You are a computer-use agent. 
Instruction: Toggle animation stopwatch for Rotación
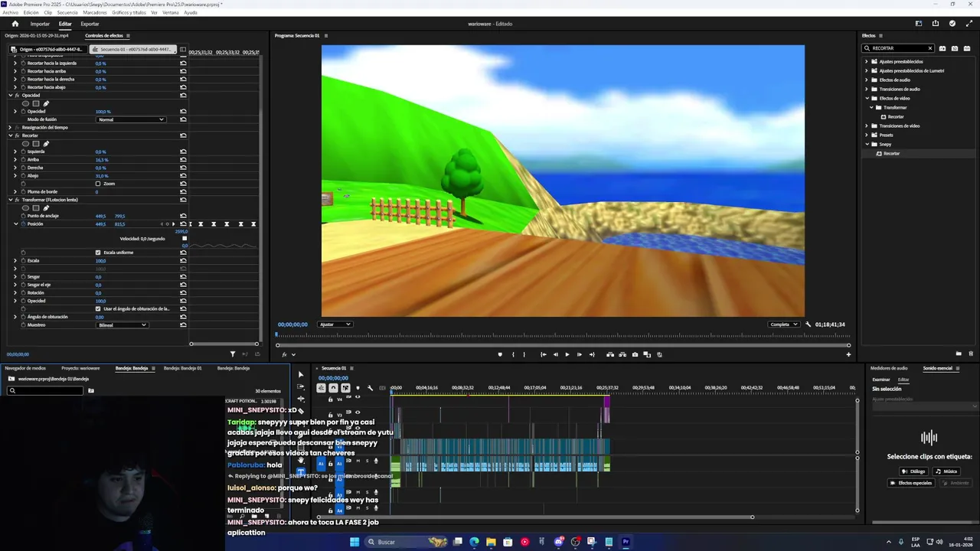23,292
